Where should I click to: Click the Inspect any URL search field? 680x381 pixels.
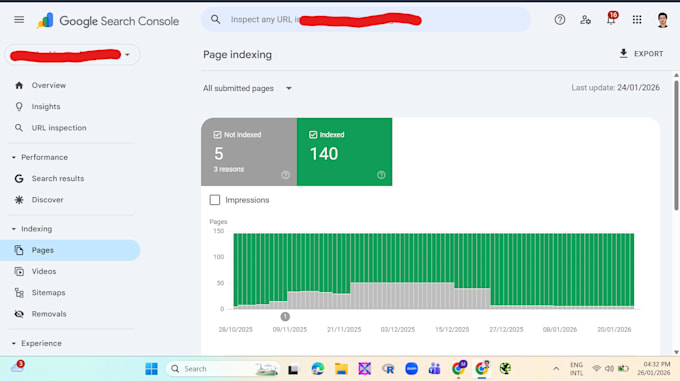pyautogui.click(x=366, y=20)
